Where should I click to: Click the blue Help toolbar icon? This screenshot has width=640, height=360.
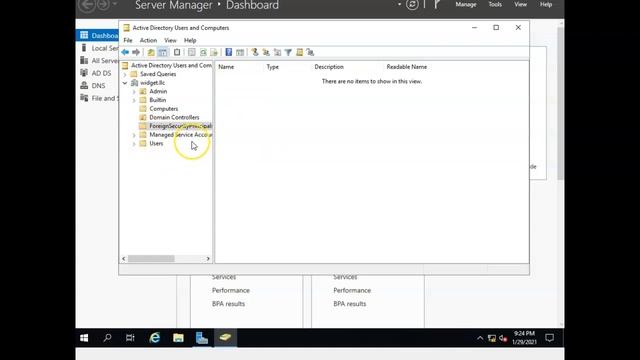[x=229, y=52]
